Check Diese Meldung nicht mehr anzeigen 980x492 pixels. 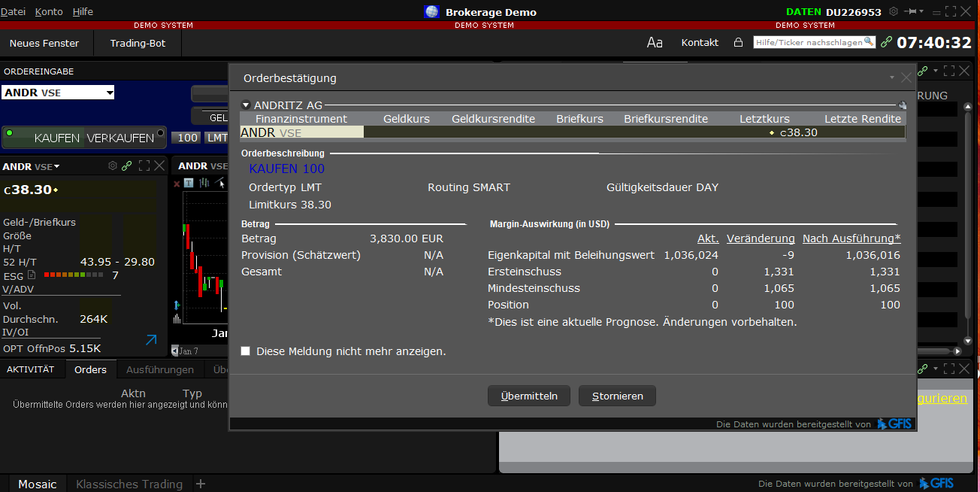pos(245,351)
